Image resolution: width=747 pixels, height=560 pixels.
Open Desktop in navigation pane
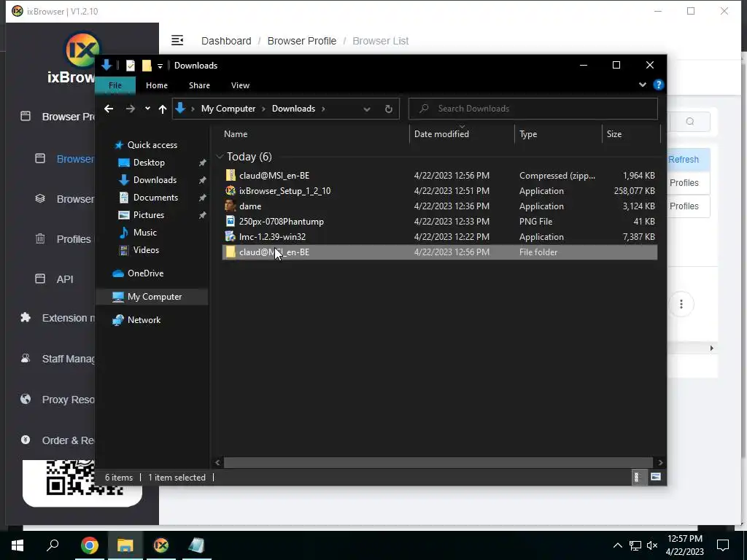(x=149, y=163)
